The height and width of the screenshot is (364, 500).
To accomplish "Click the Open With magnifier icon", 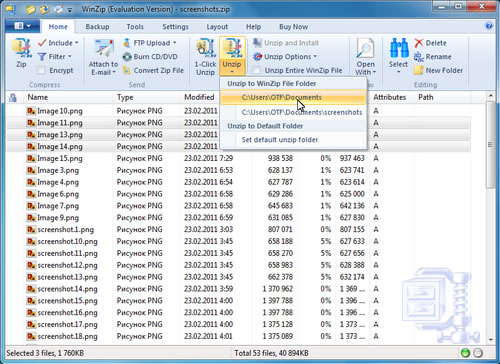I will pos(365,49).
